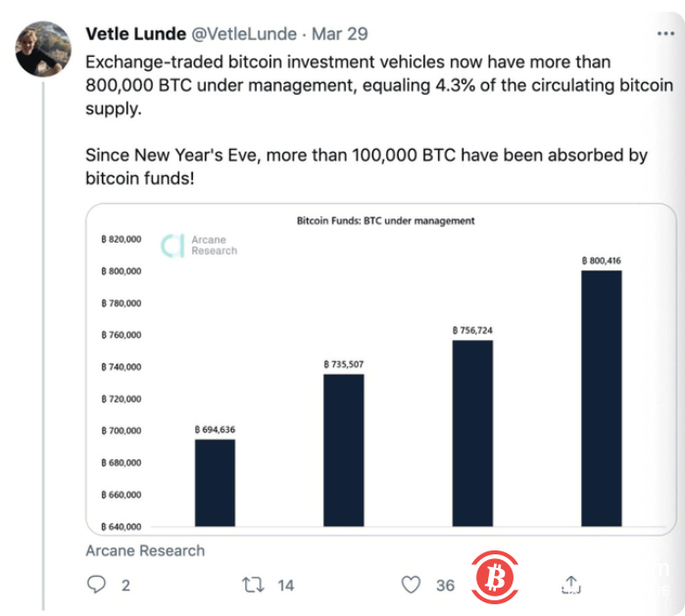
Task: Click the retweet count 14
Action: point(285,585)
